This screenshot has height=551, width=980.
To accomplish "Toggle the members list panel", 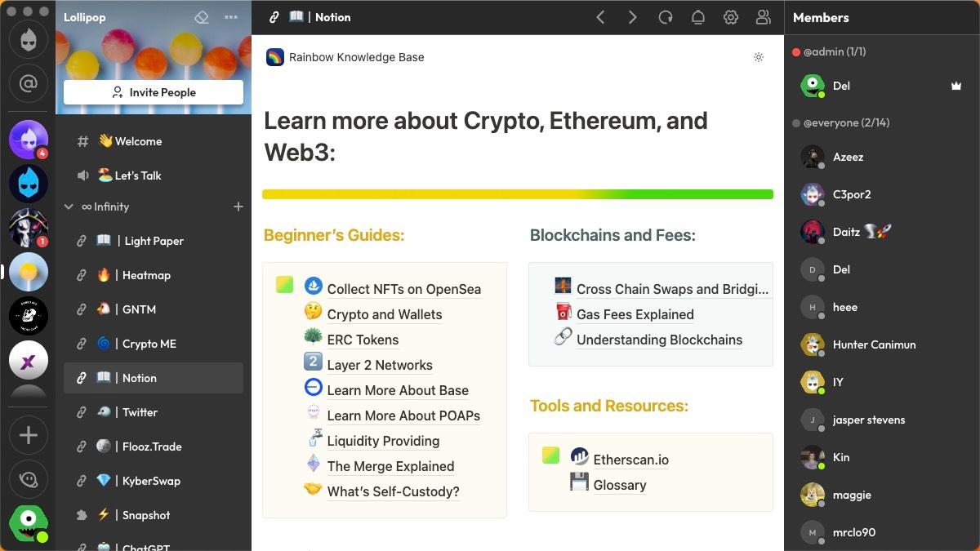I will click(x=764, y=17).
